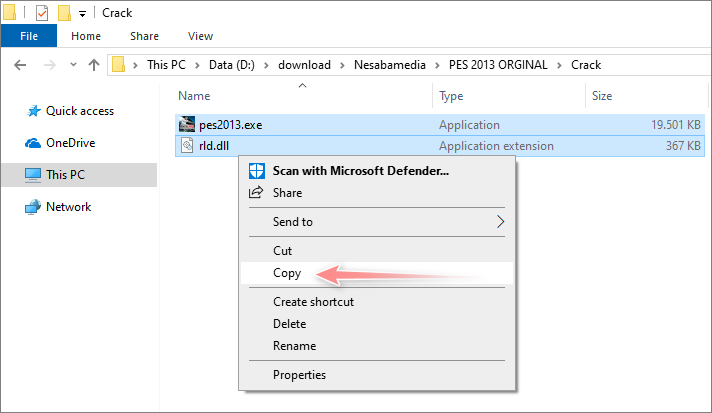Click the pes2013.exe application icon

pyautogui.click(x=187, y=126)
